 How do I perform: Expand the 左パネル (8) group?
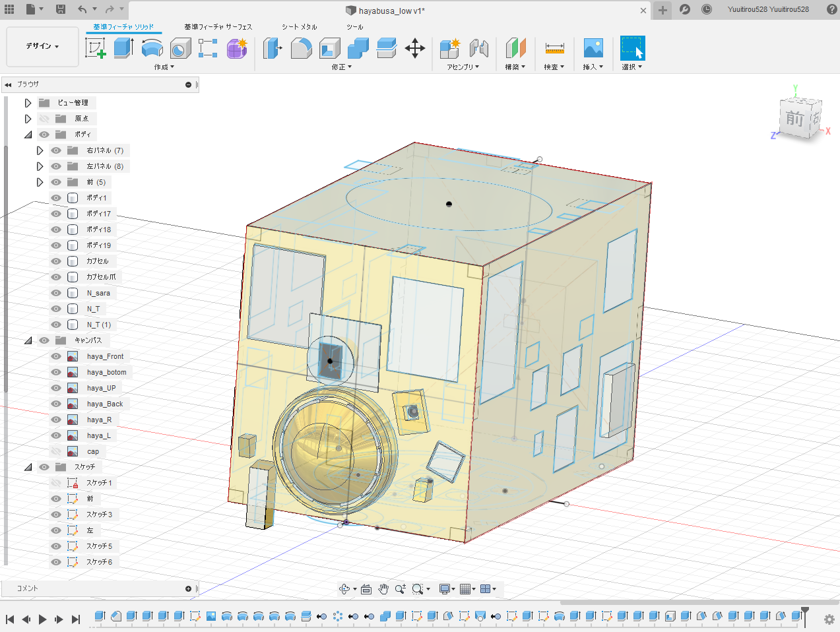click(x=40, y=166)
